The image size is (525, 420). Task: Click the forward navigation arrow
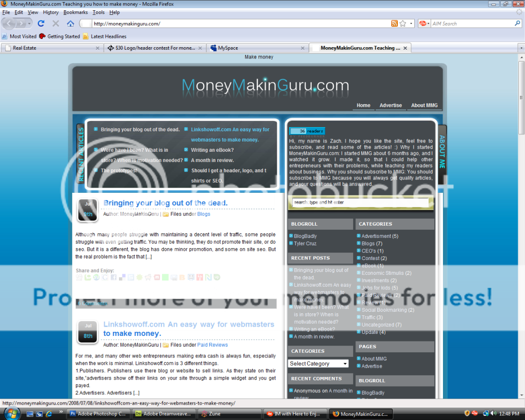coord(21,24)
